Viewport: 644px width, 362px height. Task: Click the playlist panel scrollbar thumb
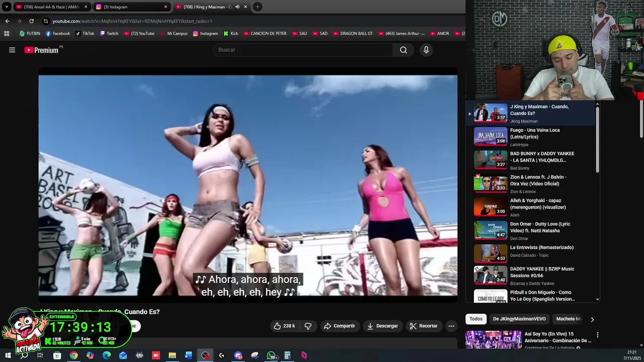coord(597,140)
